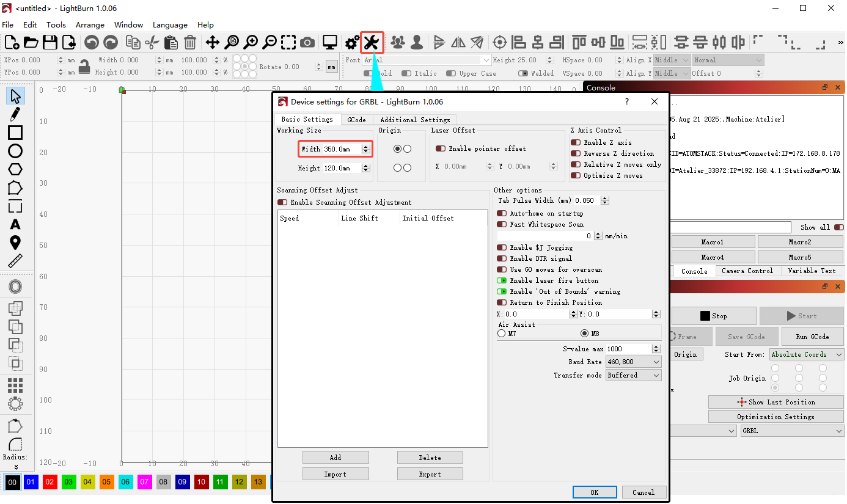Click the New File icon

tap(12, 42)
